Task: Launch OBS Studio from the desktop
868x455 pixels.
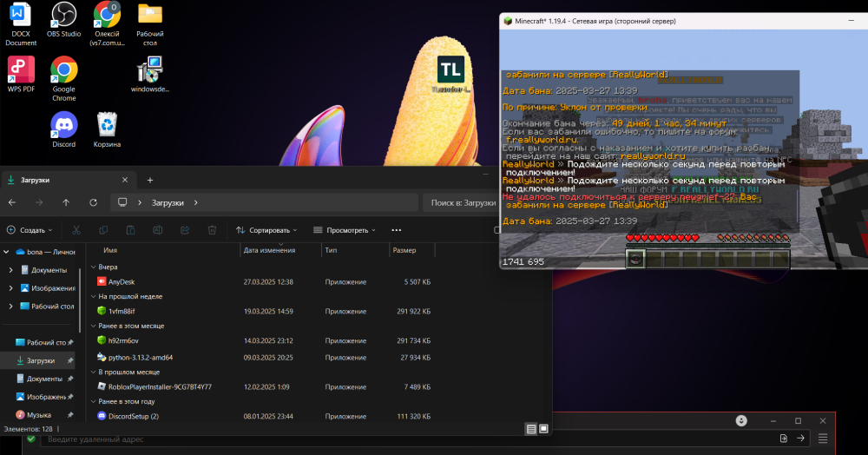Action: tap(63, 20)
